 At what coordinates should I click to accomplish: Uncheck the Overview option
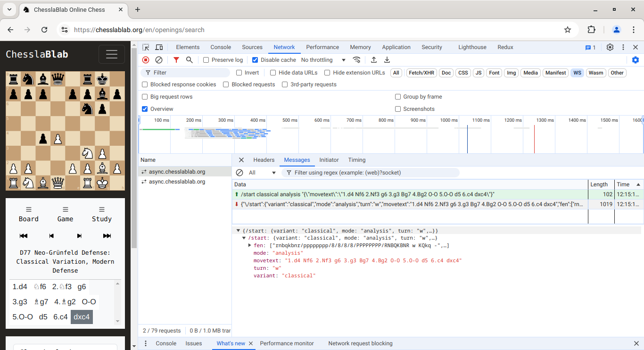[x=145, y=109]
